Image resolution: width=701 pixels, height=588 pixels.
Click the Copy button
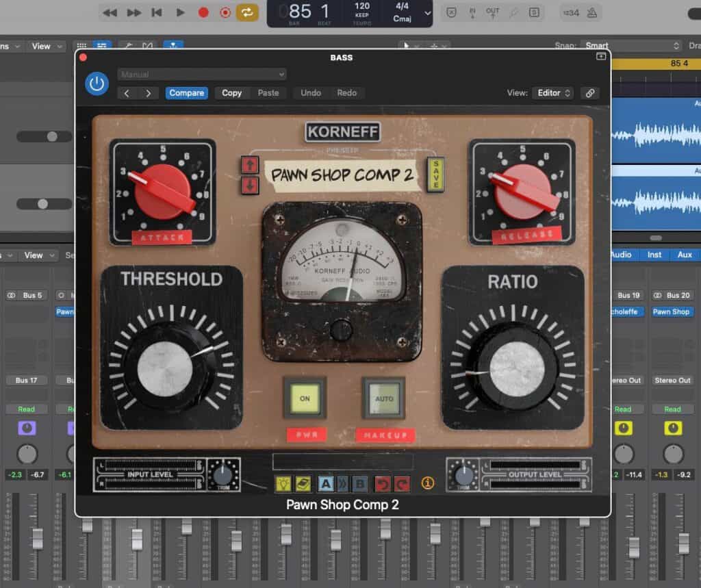point(231,93)
